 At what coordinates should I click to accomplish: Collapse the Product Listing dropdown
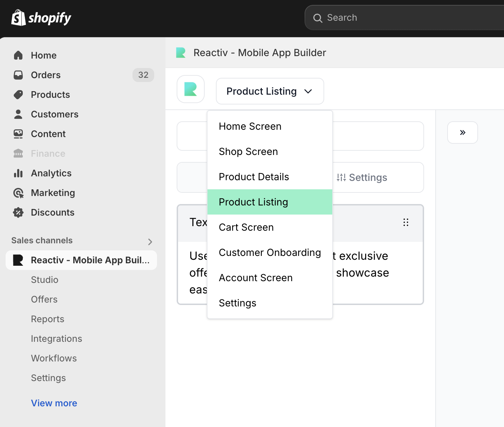pos(270,91)
